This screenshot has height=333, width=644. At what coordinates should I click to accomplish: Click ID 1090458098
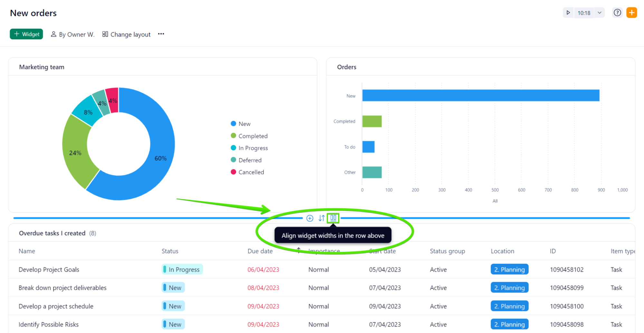click(x=567, y=324)
